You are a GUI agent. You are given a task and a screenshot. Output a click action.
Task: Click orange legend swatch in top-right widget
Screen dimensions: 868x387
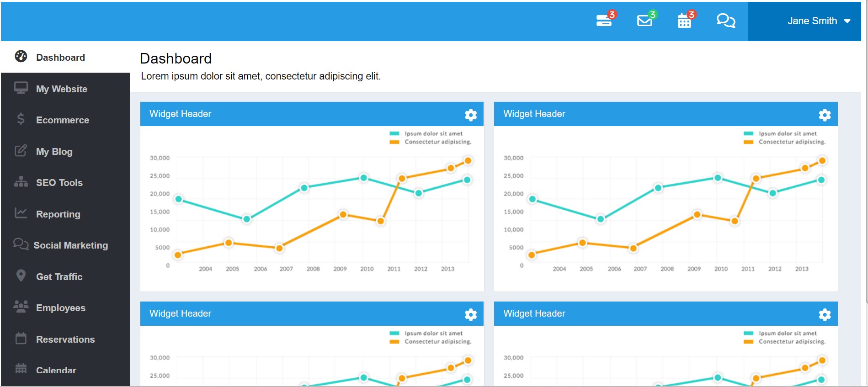pos(749,142)
